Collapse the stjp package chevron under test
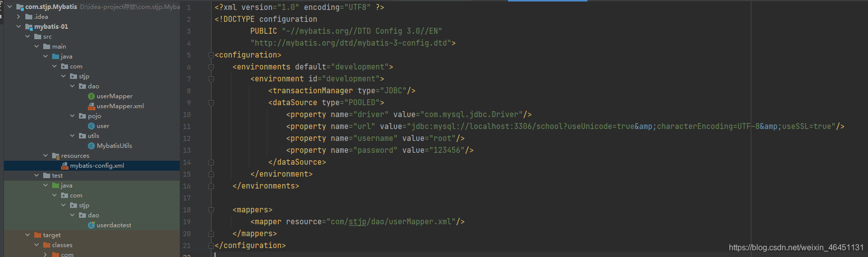This screenshot has height=257, width=868. pos(63,205)
